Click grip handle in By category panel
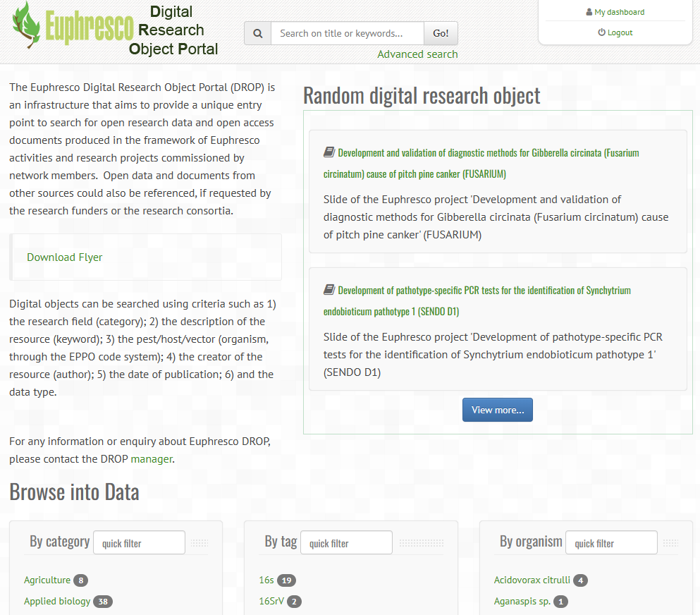This screenshot has height=615, width=700. [199, 543]
